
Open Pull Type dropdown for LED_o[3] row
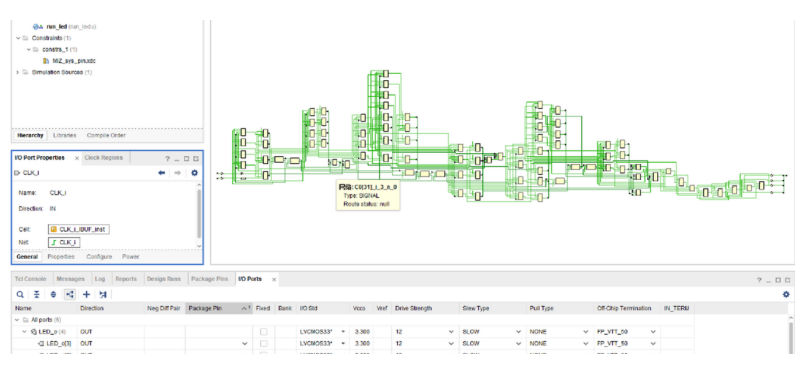(585, 343)
